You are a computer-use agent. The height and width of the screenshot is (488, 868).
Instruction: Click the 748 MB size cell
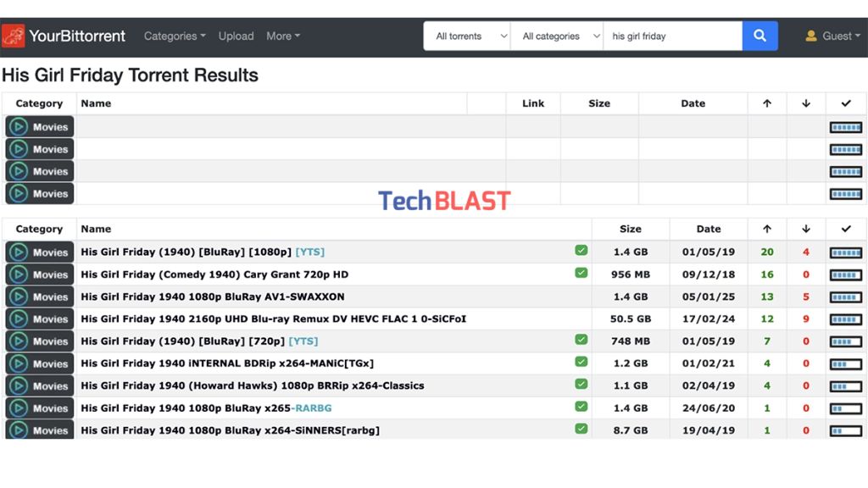coord(631,341)
